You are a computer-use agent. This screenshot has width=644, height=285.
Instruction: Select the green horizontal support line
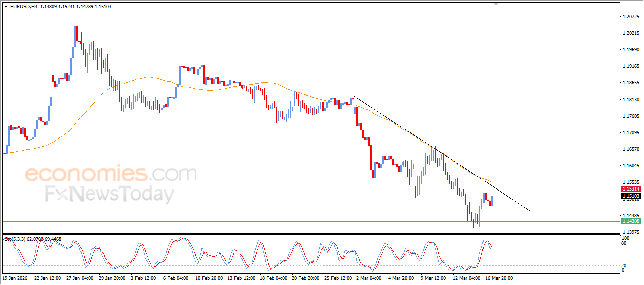(310, 221)
